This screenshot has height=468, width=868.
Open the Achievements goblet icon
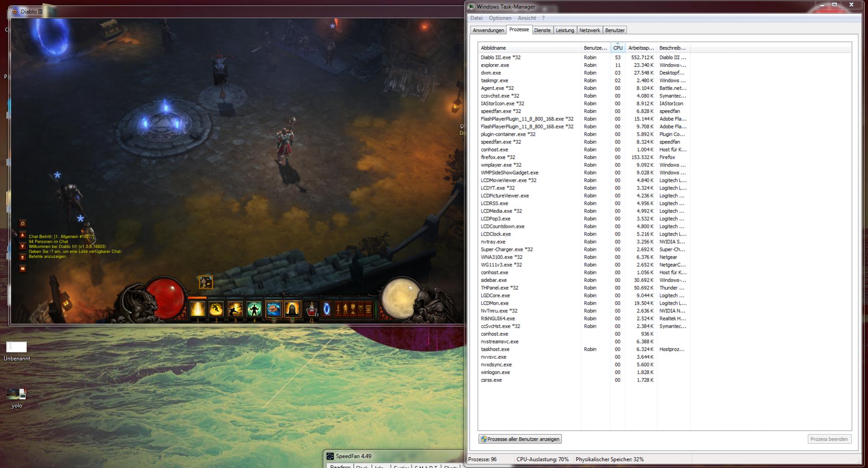tap(353, 309)
